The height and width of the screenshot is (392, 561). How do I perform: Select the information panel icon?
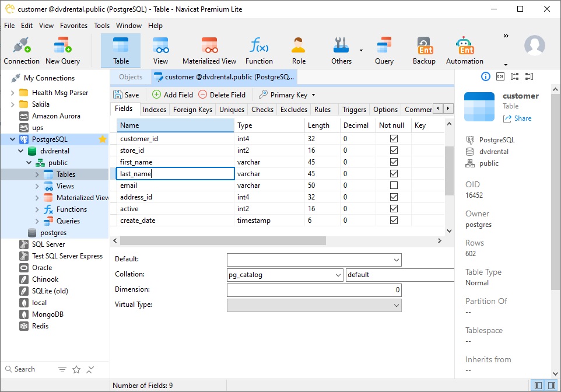486,76
